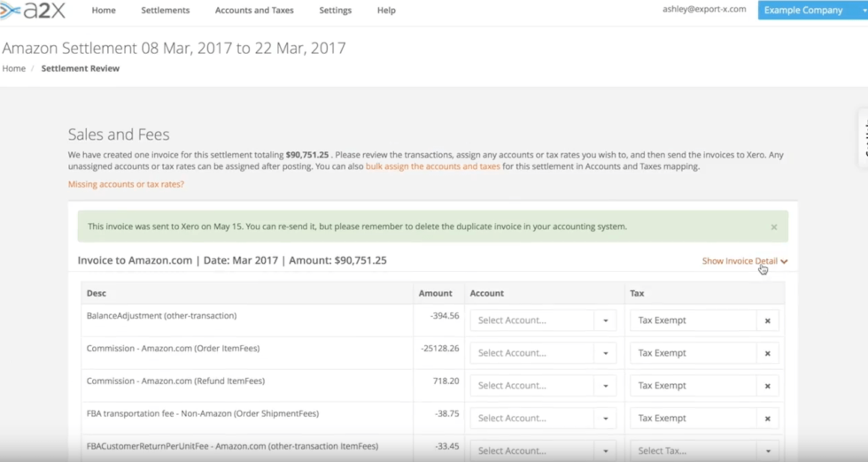This screenshot has width=868, height=462.
Task: Click Tax Exempt field for BalanceAdjustment
Action: click(693, 320)
